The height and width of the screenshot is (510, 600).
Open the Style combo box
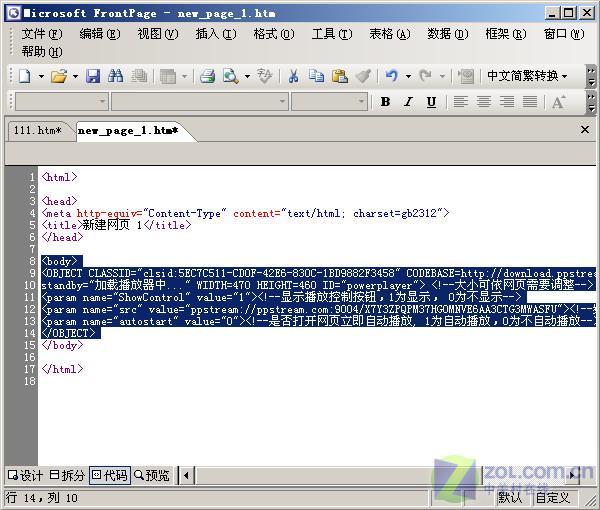tap(61, 101)
